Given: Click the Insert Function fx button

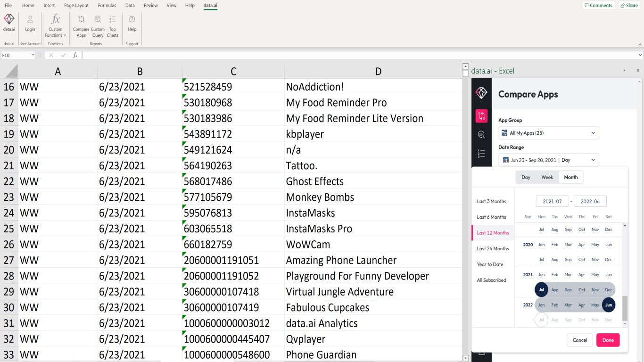Looking at the screenshot, I should point(75,55).
